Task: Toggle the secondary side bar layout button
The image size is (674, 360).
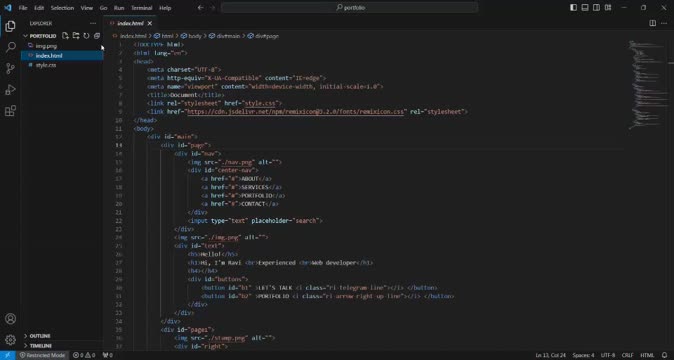Action: tap(596, 7)
